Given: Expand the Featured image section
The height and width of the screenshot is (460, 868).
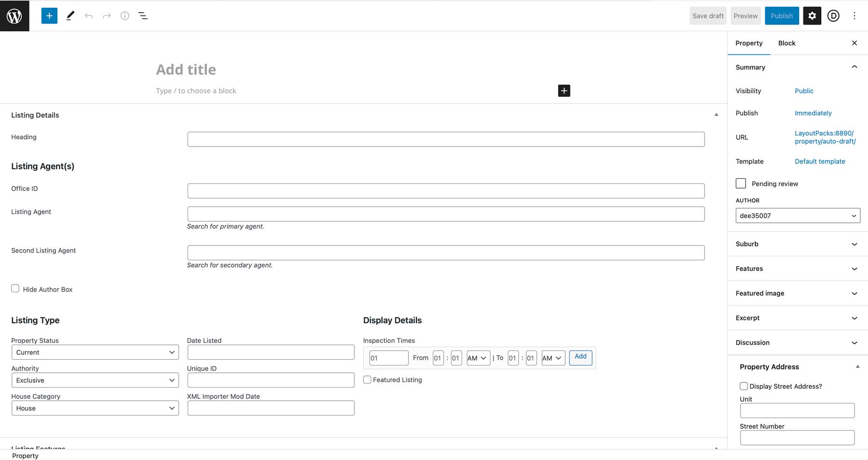Looking at the screenshot, I should pos(796,293).
